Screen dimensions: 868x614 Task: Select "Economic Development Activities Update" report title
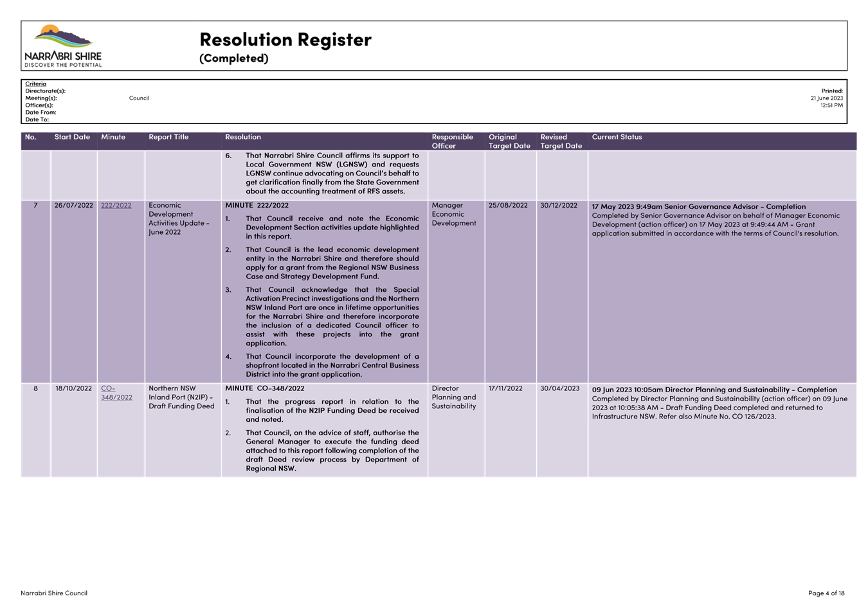[179, 219]
